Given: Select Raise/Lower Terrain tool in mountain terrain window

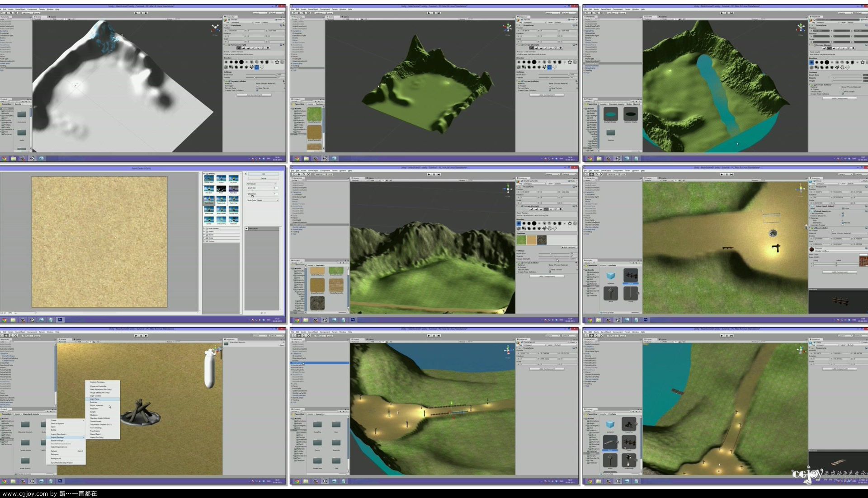Looking at the screenshot, I should [x=532, y=209].
